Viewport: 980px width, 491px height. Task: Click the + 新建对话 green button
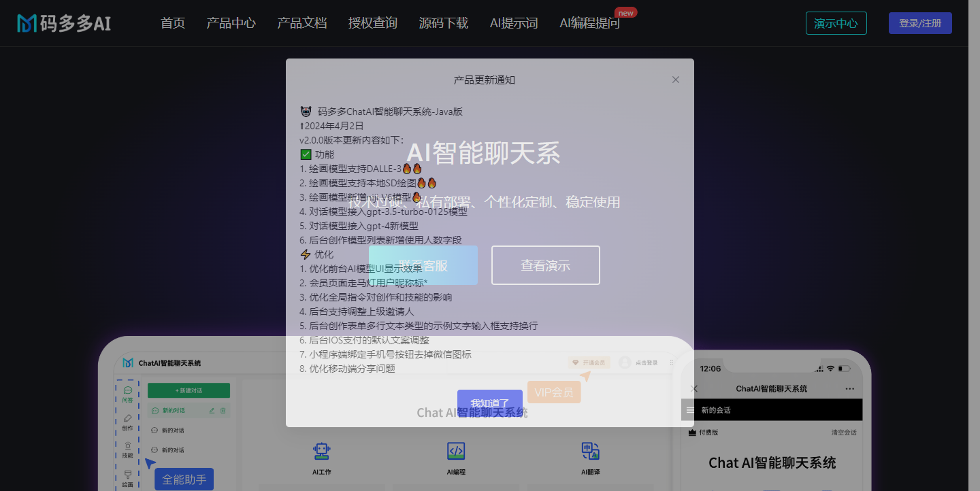pyautogui.click(x=189, y=390)
